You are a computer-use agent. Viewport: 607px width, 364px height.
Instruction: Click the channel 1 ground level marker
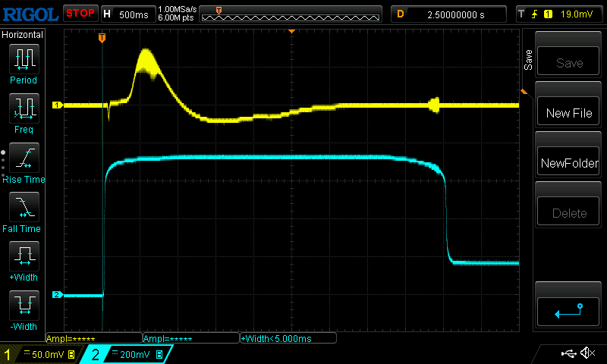[x=58, y=105]
